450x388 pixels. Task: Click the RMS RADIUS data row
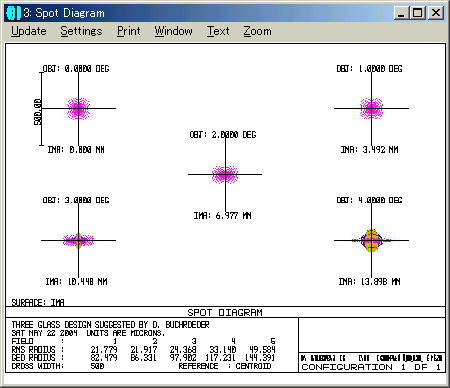143,349
